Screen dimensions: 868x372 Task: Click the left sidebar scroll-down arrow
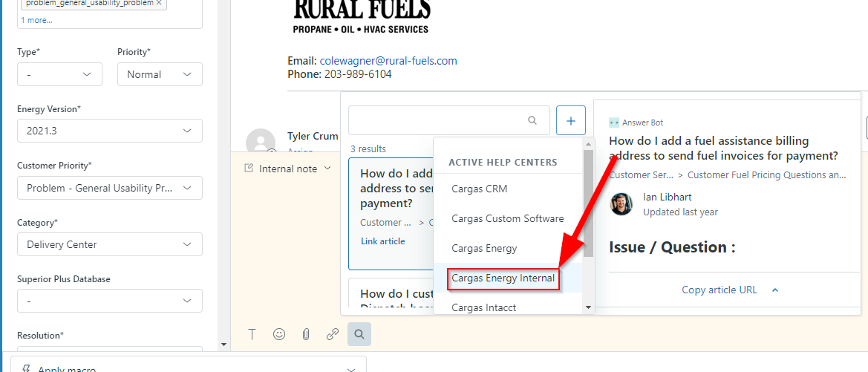point(223,345)
